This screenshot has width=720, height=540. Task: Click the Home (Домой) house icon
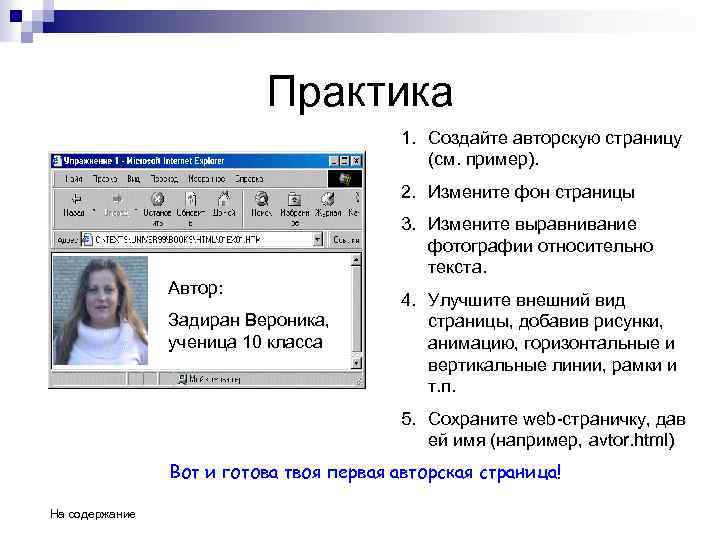pos(224,199)
